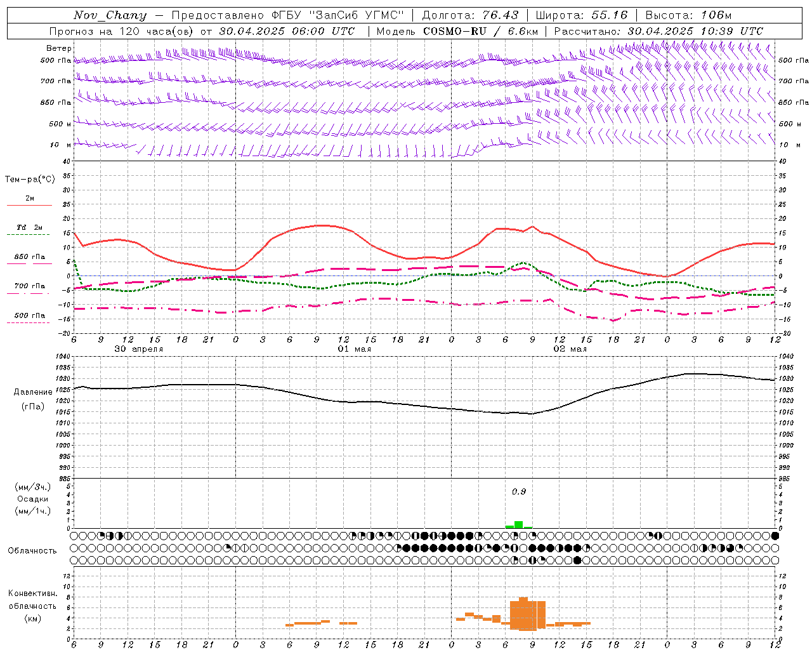Click the 'Td 2м' dew point legend entry
Viewport: 812px width, 650px height.
tap(30, 227)
